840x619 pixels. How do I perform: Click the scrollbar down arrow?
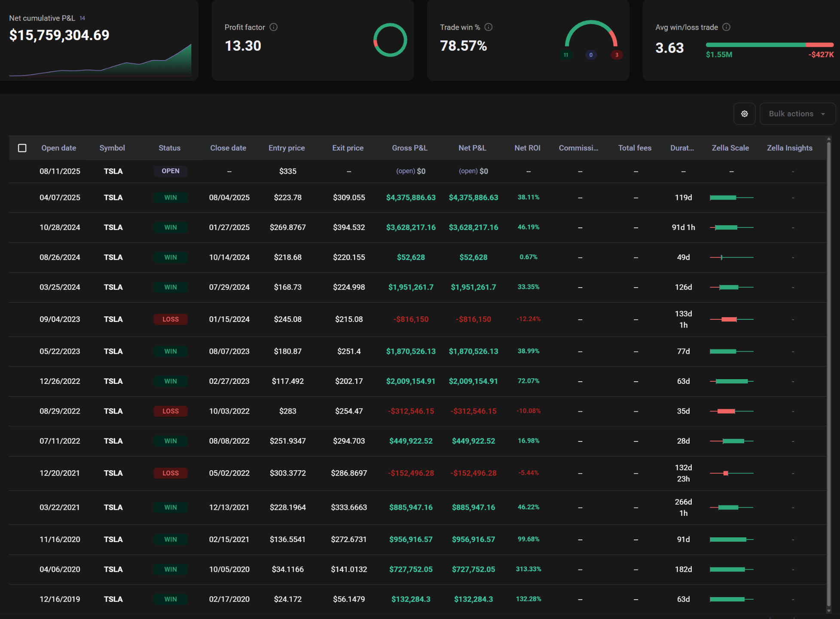(828, 611)
